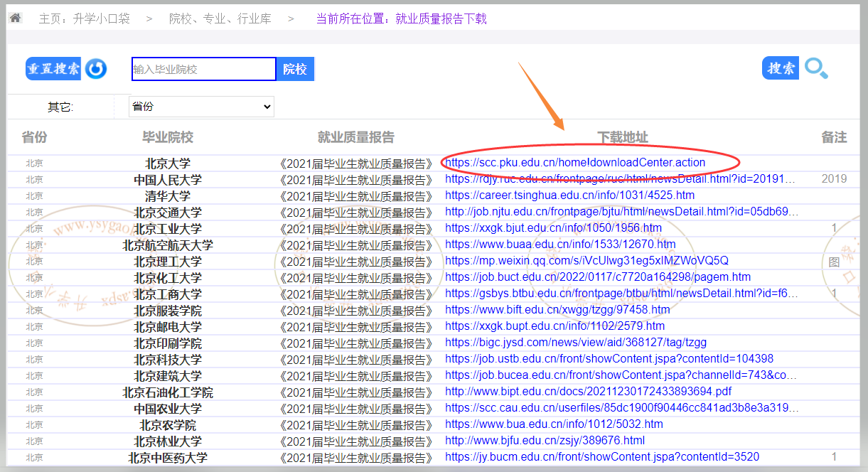Open the Peking University scc.pku.edu.cn link
Image resolution: width=868 pixels, height=472 pixels.
tap(575, 163)
